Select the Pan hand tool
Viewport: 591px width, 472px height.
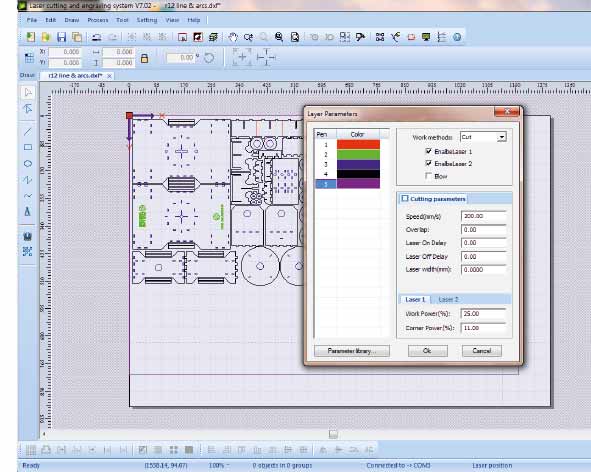tap(233, 37)
